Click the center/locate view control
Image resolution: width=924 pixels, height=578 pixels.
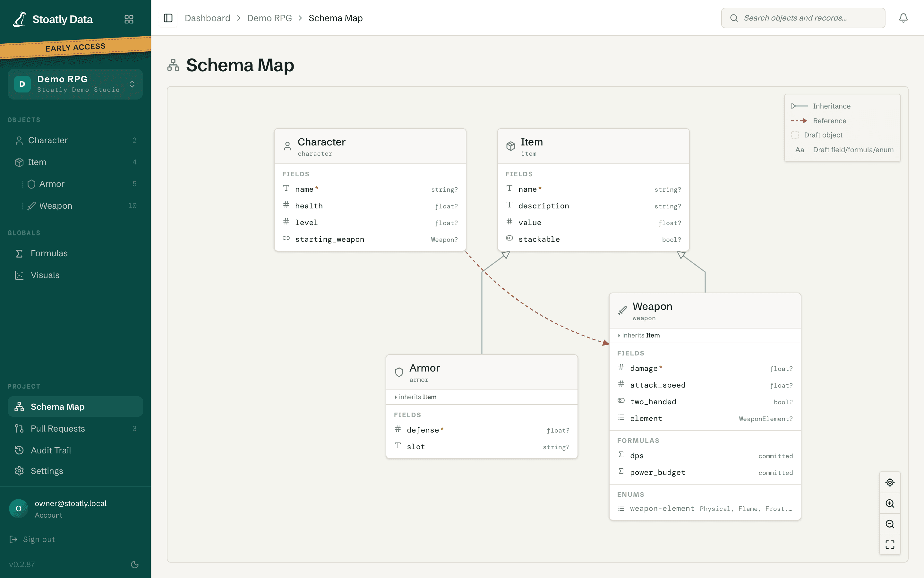890,482
